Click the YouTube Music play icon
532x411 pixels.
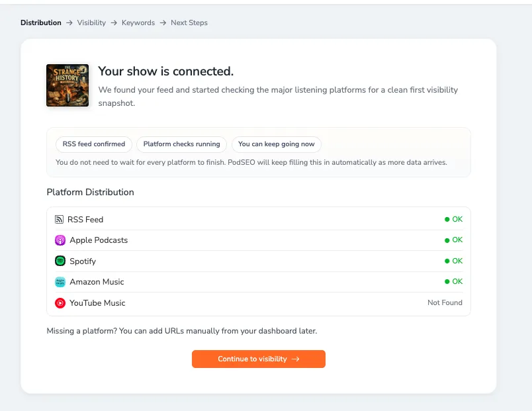pos(60,303)
